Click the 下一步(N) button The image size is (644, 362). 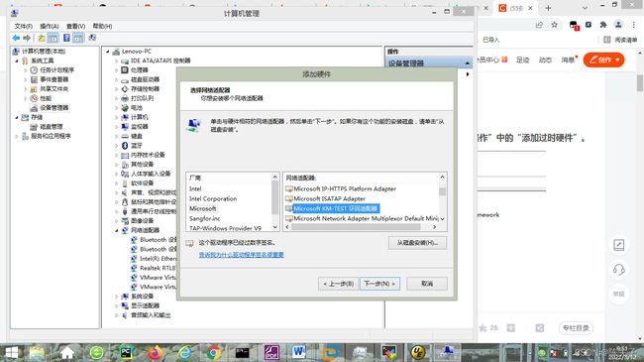(x=379, y=284)
